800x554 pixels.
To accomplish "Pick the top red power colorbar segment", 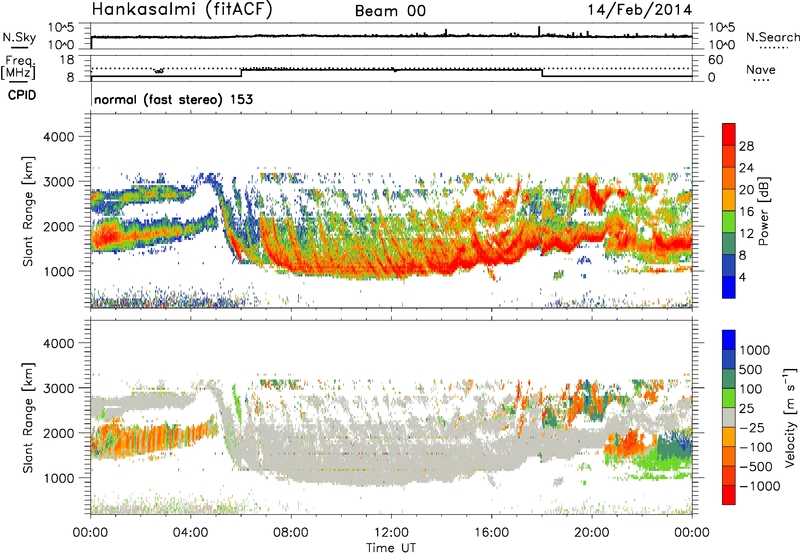I will pos(729,135).
